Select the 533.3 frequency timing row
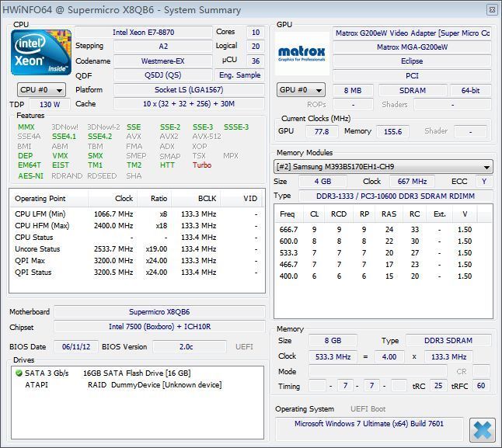This screenshot has width=502, height=448. (x=383, y=253)
